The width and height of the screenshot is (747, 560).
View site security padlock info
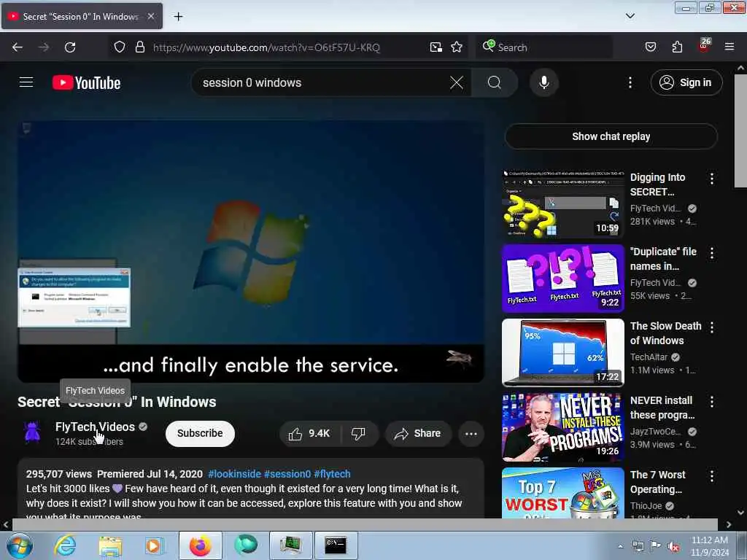coord(139,47)
